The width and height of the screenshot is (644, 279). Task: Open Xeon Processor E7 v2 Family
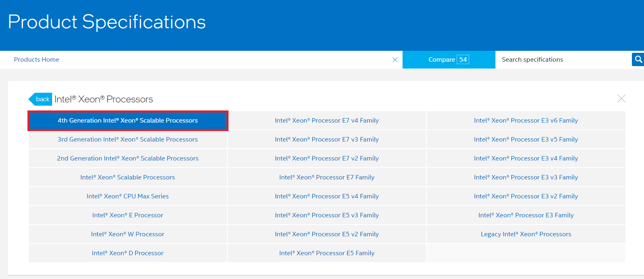pyautogui.click(x=327, y=158)
